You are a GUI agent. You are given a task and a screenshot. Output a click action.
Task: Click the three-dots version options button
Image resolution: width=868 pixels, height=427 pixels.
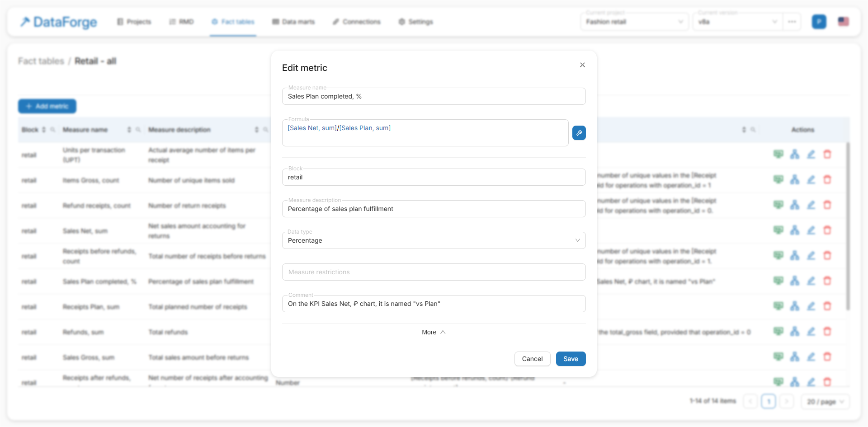coord(792,22)
